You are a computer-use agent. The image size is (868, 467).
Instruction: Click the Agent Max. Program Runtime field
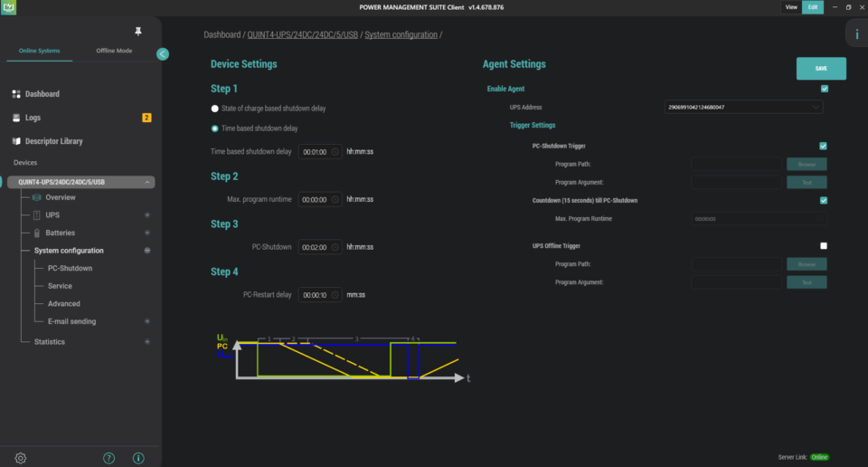(759, 219)
